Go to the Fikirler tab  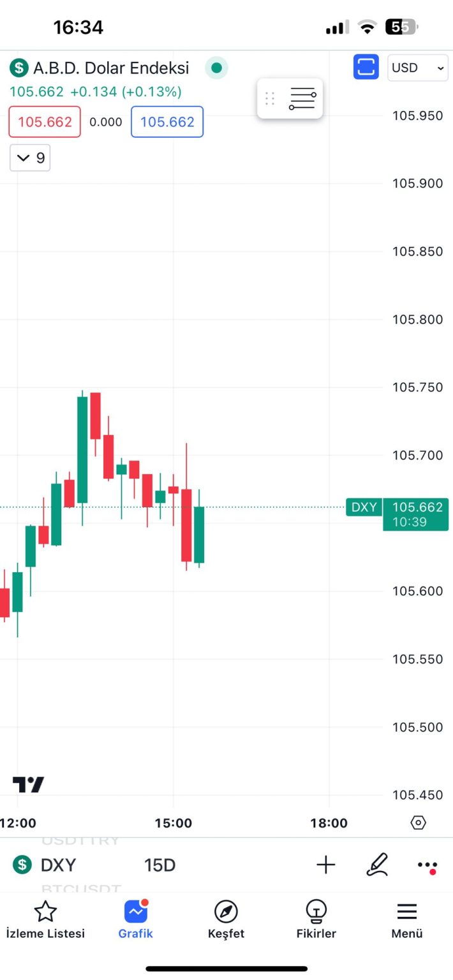[x=316, y=920]
